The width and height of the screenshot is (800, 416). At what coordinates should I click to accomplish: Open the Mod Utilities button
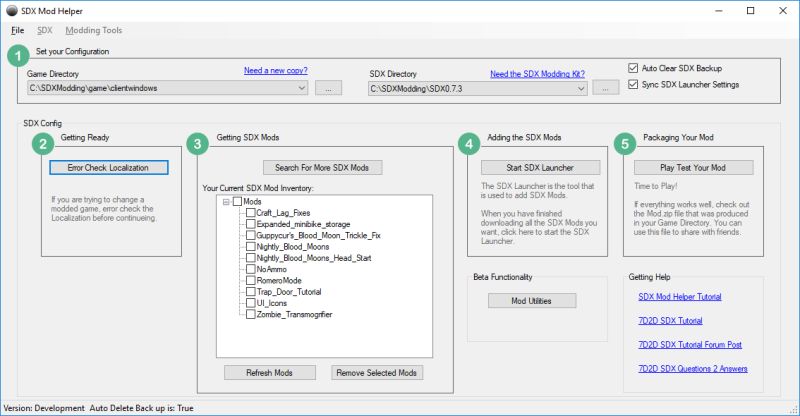(x=532, y=301)
